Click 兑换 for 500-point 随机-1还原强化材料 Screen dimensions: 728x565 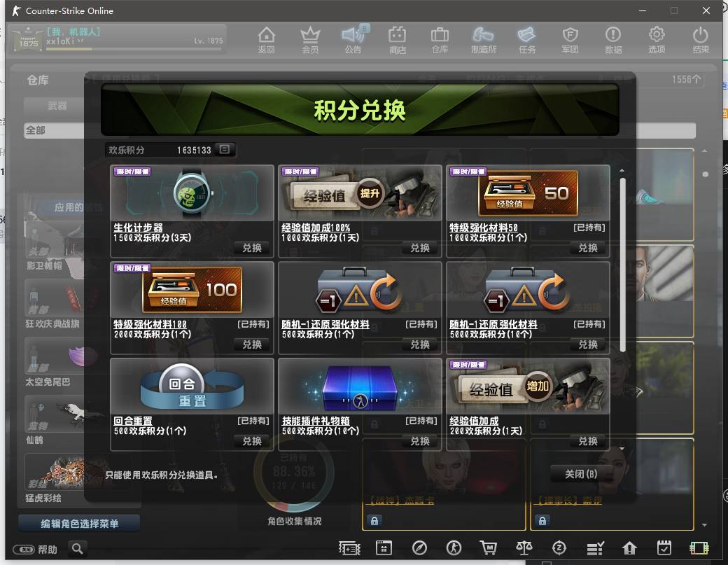pos(420,344)
